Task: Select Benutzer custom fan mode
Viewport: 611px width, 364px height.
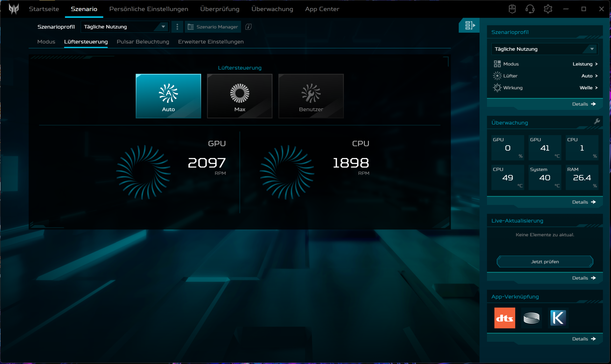Action: pyautogui.click(x=311, y=96)
